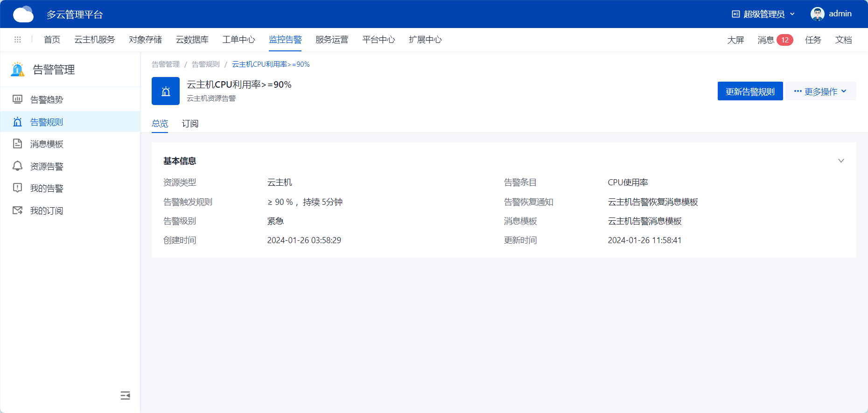Click the admin user avatar
Screen dimensions: 868x413
pyautogui.click(x=817, y=14)
